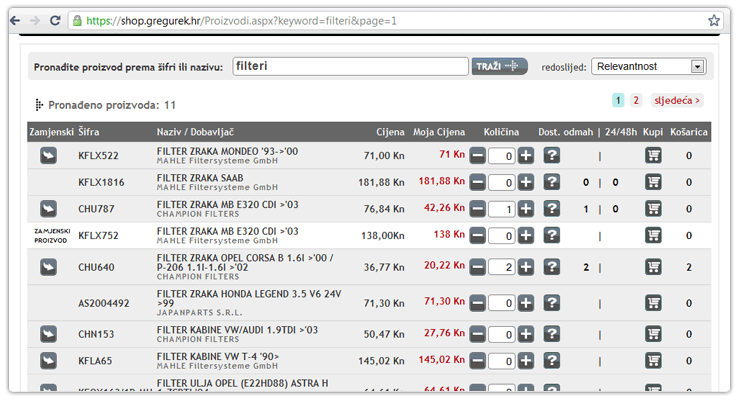This screenshot has height=400, width=740.
Task: Add CHN153 to cart
Action: tap(653, 334)
